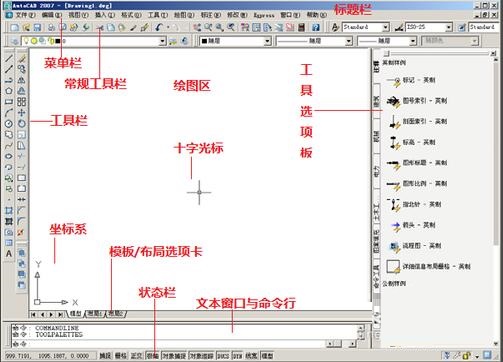Open the text style Standard dropdown

pyautogui.click(x=386, y=27)
